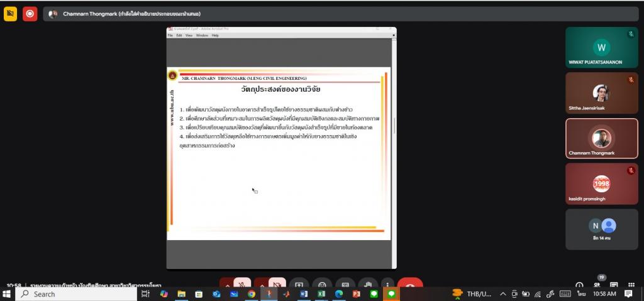The image size is (644, 301).
Task: Toggle the muted microphone button
Action: [x=243, y=285]
